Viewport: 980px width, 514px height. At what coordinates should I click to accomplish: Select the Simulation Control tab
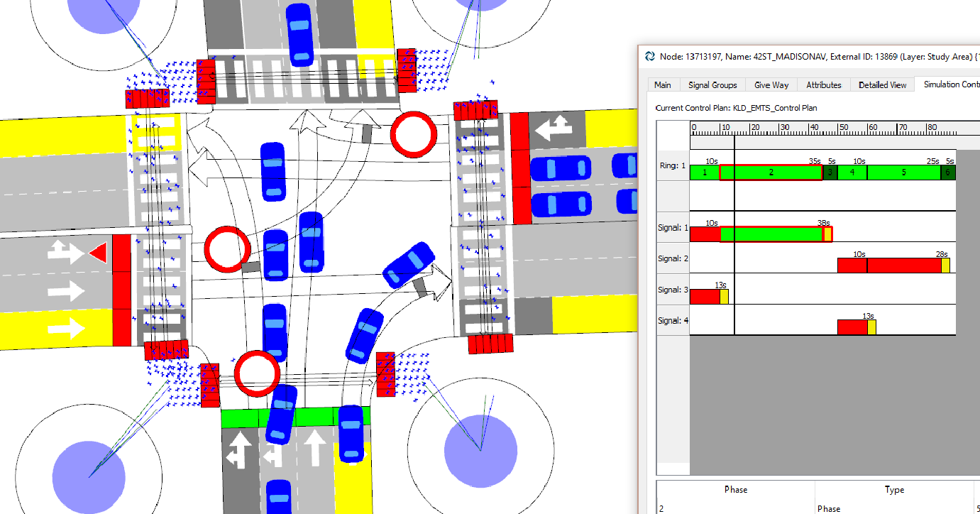click(949, 84)
